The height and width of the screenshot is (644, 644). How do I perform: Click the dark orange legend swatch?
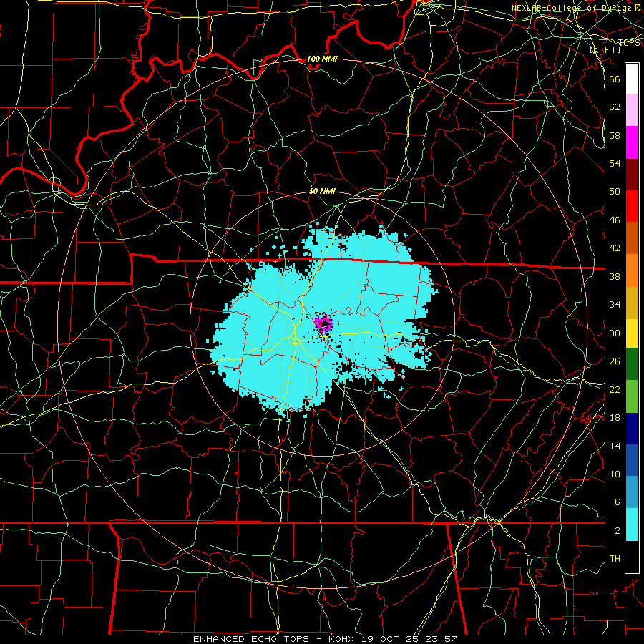click(632, 238)
